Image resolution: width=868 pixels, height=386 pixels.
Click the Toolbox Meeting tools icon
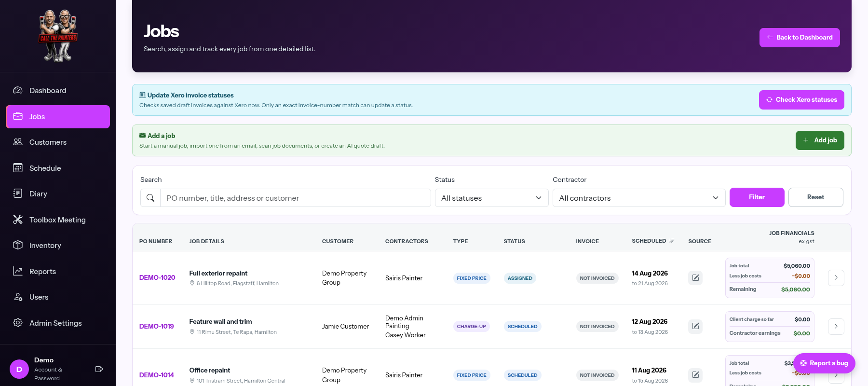click(18, 220)
